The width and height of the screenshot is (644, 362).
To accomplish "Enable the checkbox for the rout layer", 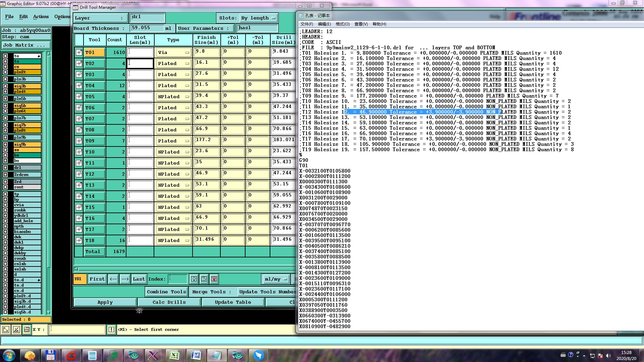I will tap(5, 187).
